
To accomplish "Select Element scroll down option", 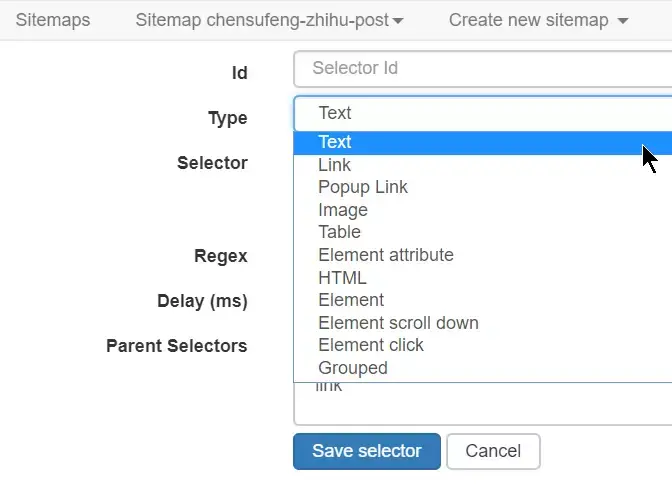I will pyautogui.click(x=398, y=323).
